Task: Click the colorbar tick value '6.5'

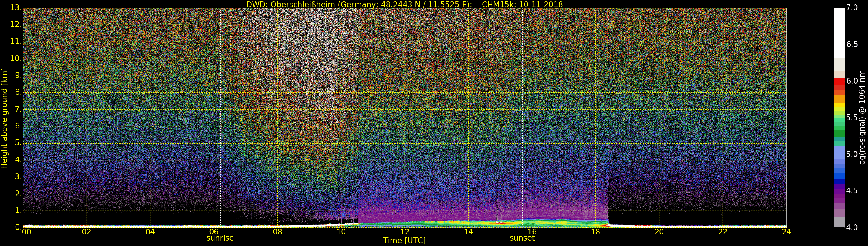Action: (852, 44)
